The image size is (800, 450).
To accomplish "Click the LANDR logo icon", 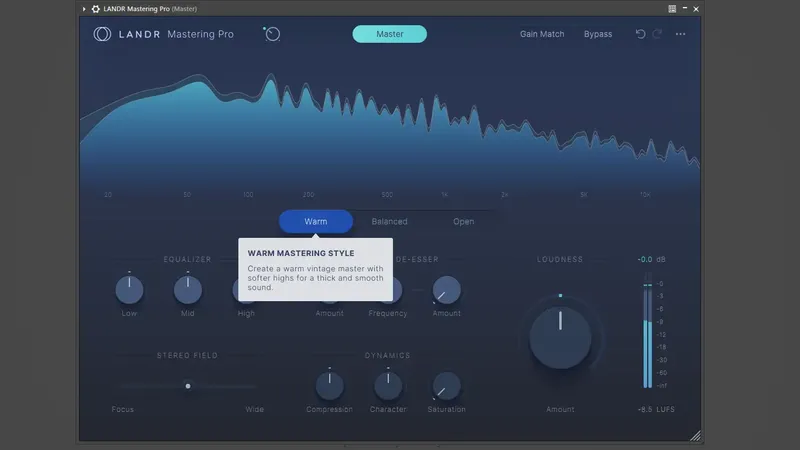I will pos(102,34).
